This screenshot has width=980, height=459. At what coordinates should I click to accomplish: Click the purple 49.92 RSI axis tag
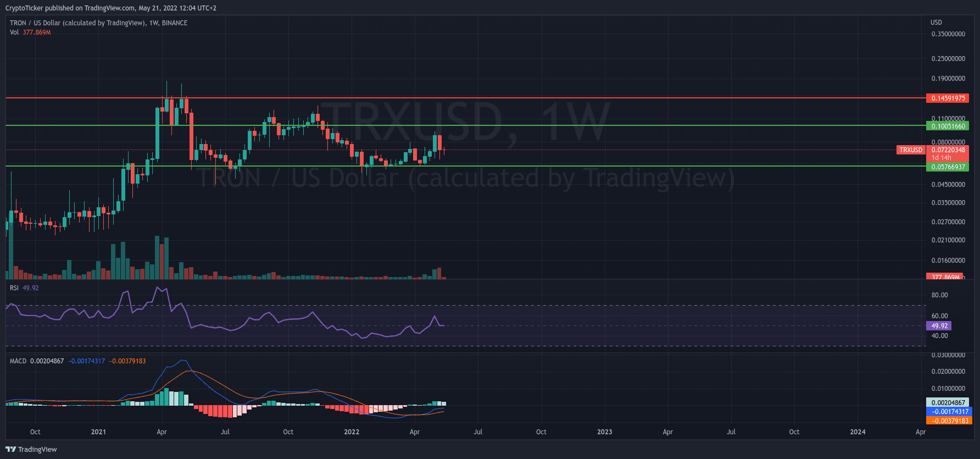coord(939,326)
